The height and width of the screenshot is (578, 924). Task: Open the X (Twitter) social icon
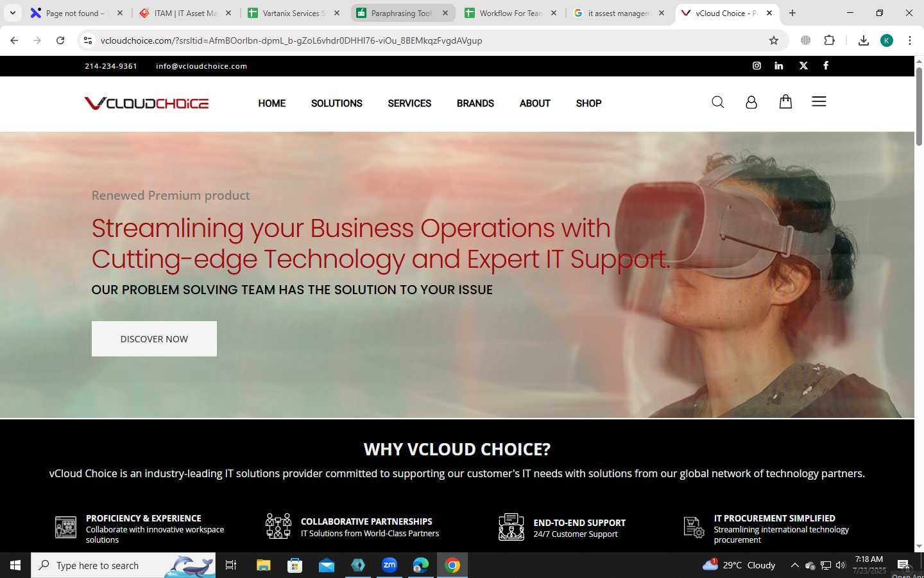click(803, 66)
